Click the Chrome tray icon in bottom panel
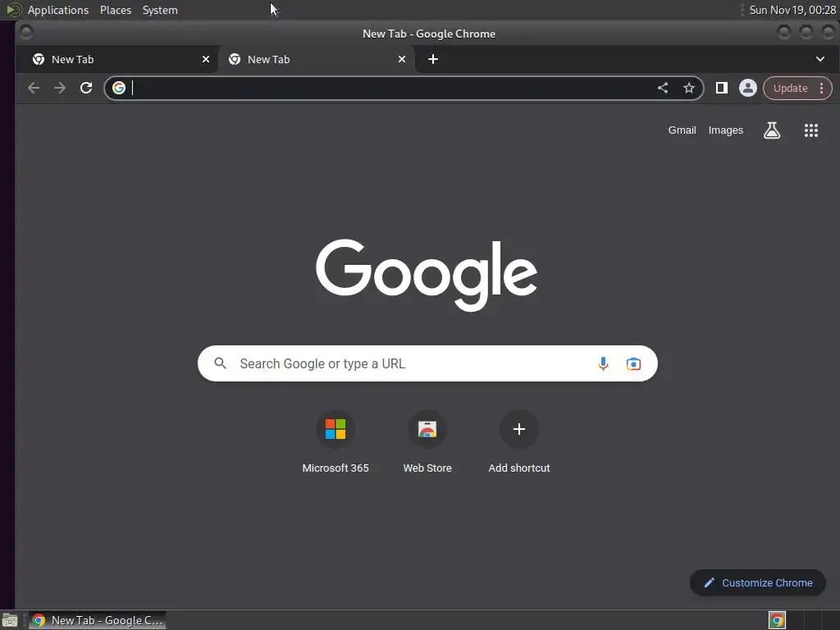840x630 pixels. point(777,620)
